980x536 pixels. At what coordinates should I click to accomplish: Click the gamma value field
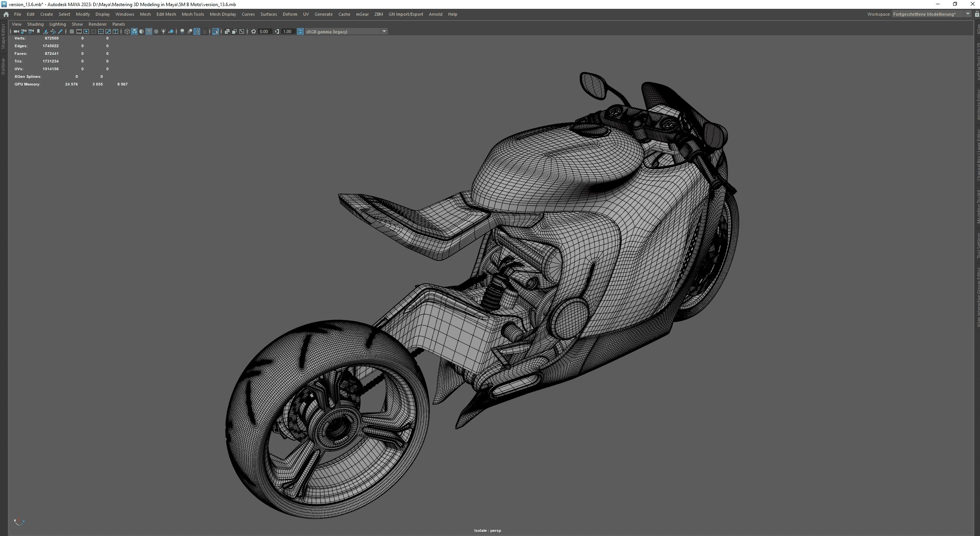click(x=288, y=31)
